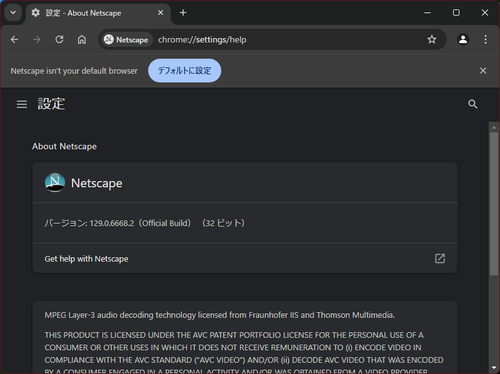This screenshot has height=374, width=500.
Task: Click the Netscape site info chip
Action: (126, 40)
